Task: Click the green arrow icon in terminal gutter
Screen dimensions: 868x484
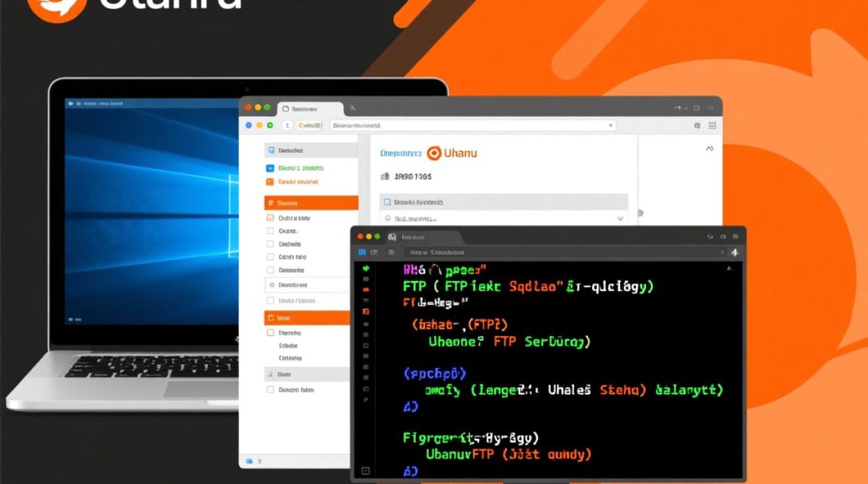Action: tap(366, 268)
